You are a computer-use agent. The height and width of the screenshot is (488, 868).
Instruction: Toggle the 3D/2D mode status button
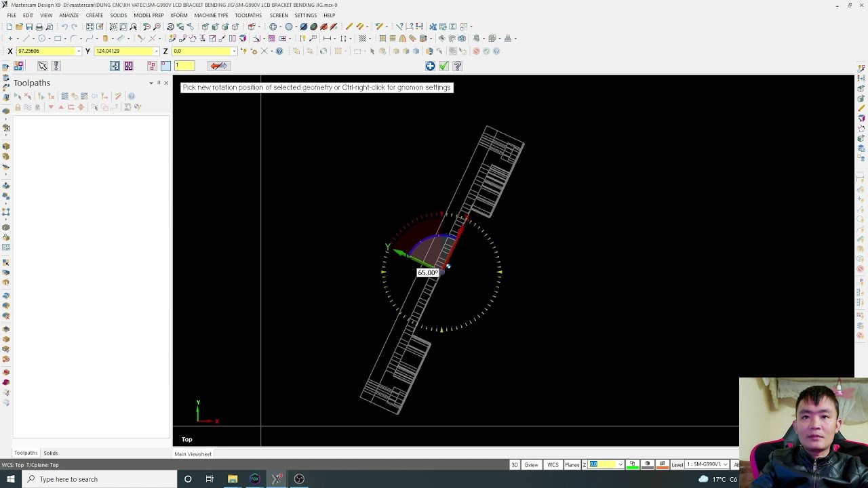coord(515,464)
